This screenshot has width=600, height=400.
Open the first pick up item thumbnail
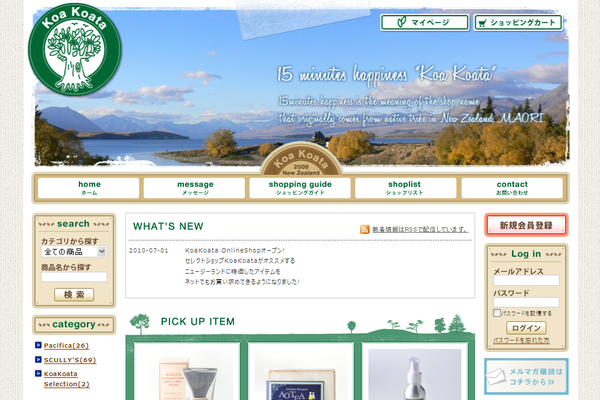pyautogui.click(x=186, y=376)
